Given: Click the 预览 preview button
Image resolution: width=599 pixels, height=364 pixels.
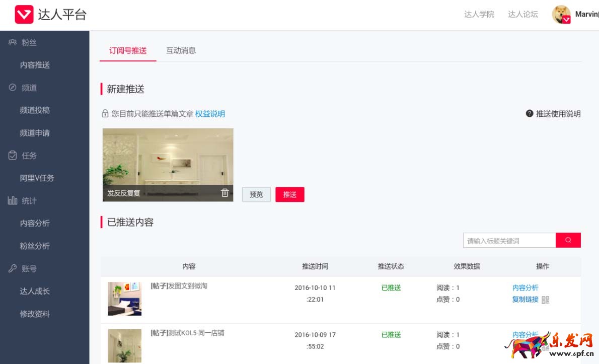Looking at the screenshot, I should coord(256,194).
